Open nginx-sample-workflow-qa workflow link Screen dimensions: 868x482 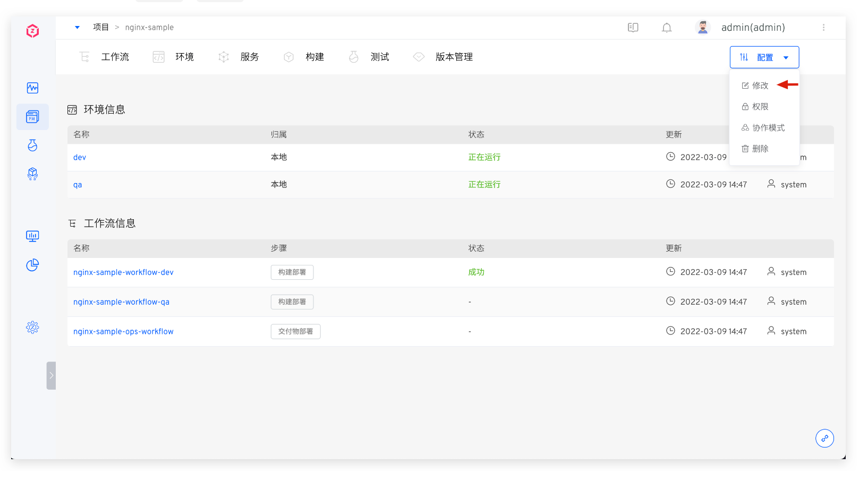click(121, 302)
